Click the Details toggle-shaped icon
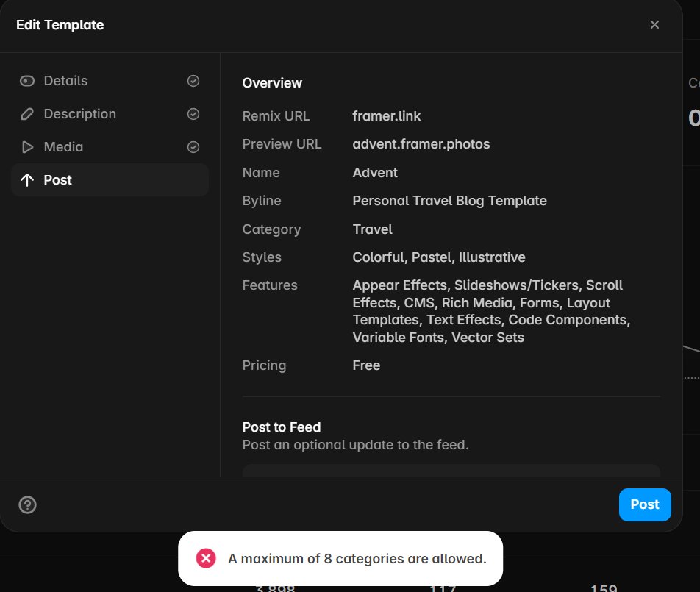 pyautogui.click(x=27, y=81)
